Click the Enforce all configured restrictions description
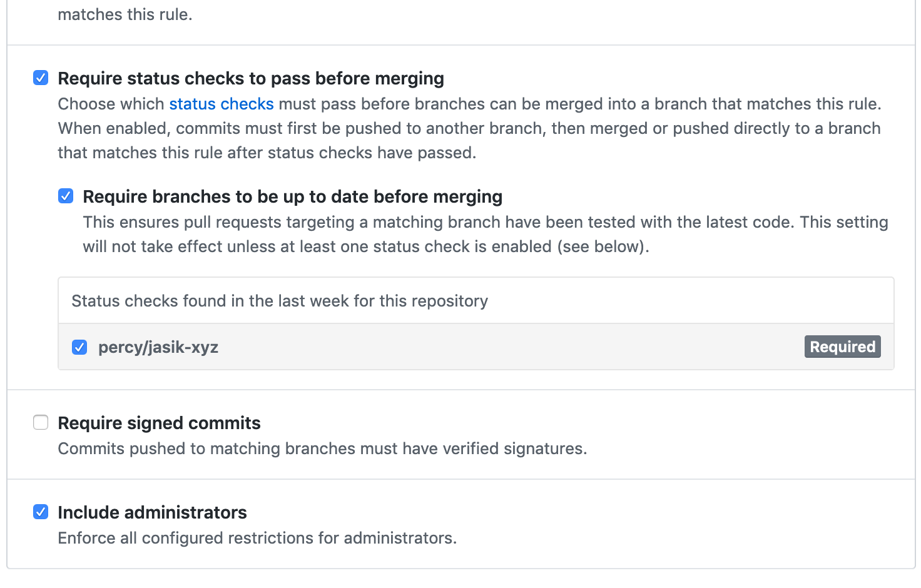921x588 pixels. pos(257,539)
